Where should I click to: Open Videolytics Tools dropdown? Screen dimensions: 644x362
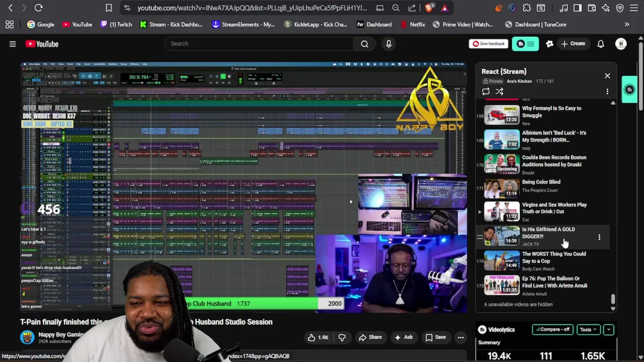pos(588,330)
